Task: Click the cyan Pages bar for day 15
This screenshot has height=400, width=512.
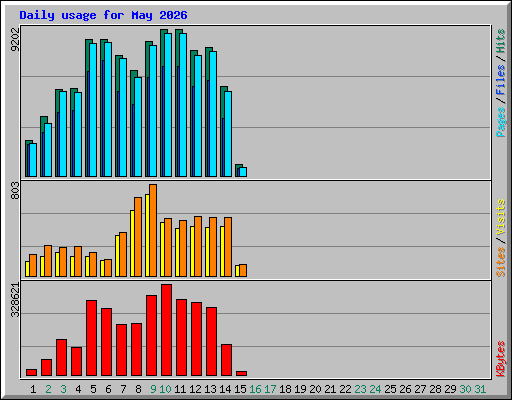Action: pyautogui.click(x=243, y=172)
